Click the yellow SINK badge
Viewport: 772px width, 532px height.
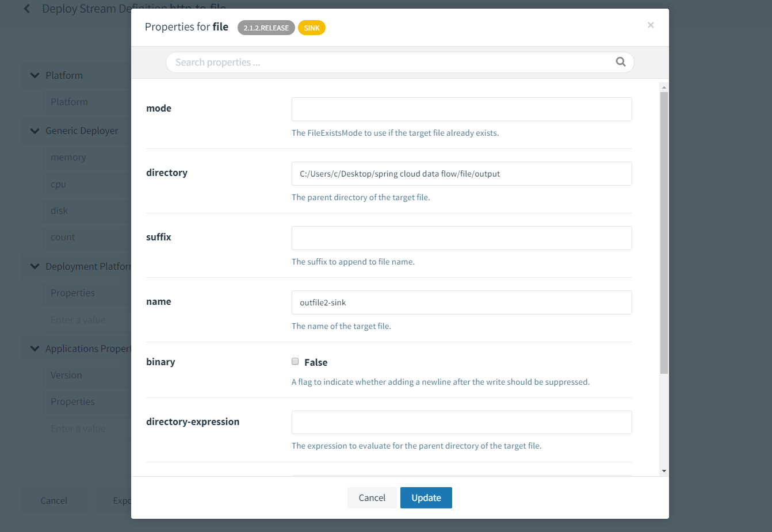pyautogui.click(x=311, y=27)
